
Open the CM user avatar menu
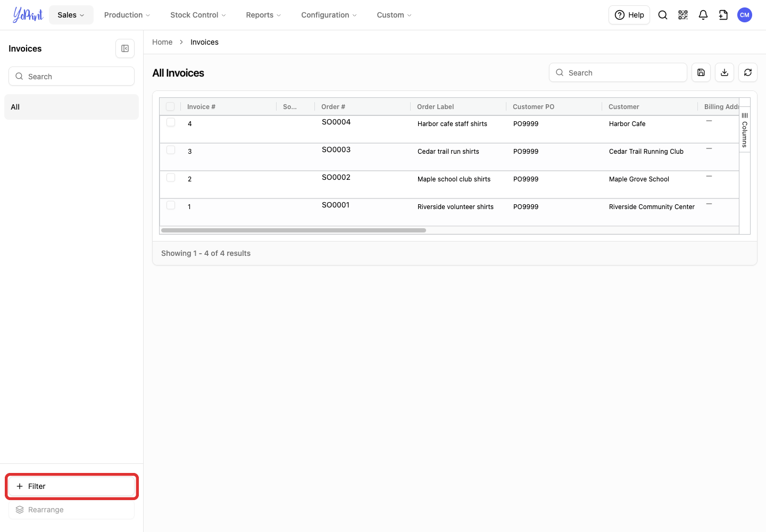pos(745,15)
